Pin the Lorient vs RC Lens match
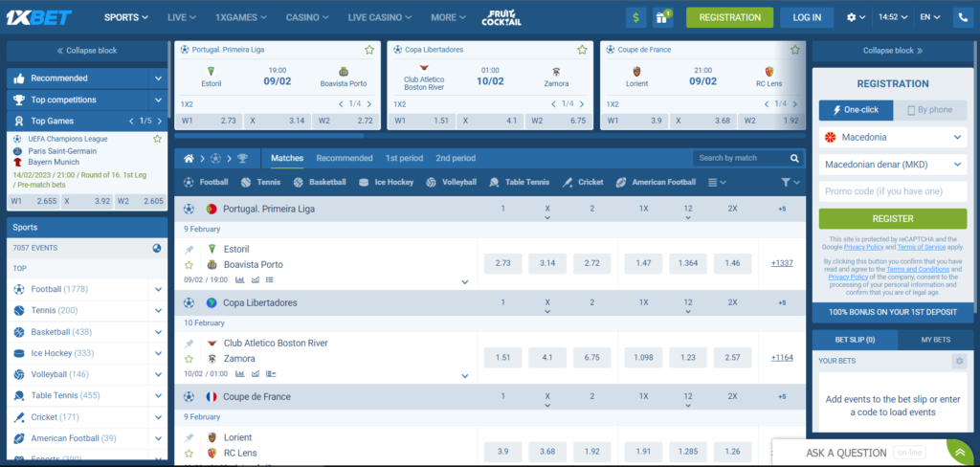The image size is (980, 467). pyautogui.click(x=189, y=437)
